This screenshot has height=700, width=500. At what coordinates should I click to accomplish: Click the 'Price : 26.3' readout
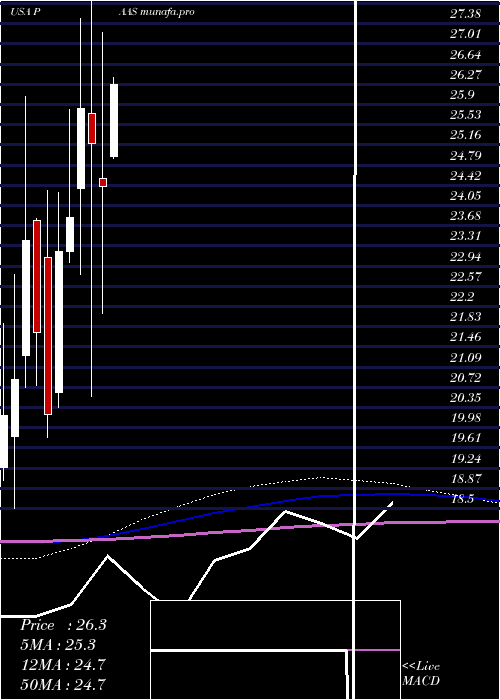pyautogui.click(x=63, y=625)
